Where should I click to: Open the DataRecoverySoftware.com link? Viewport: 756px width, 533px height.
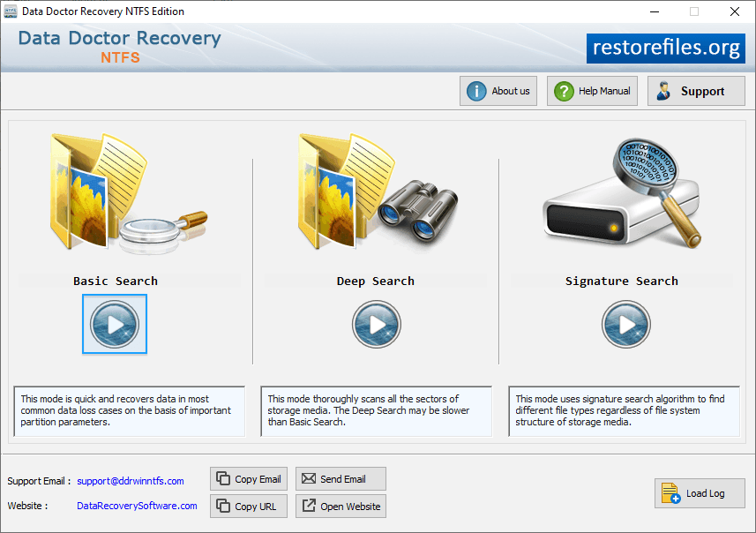137,506
